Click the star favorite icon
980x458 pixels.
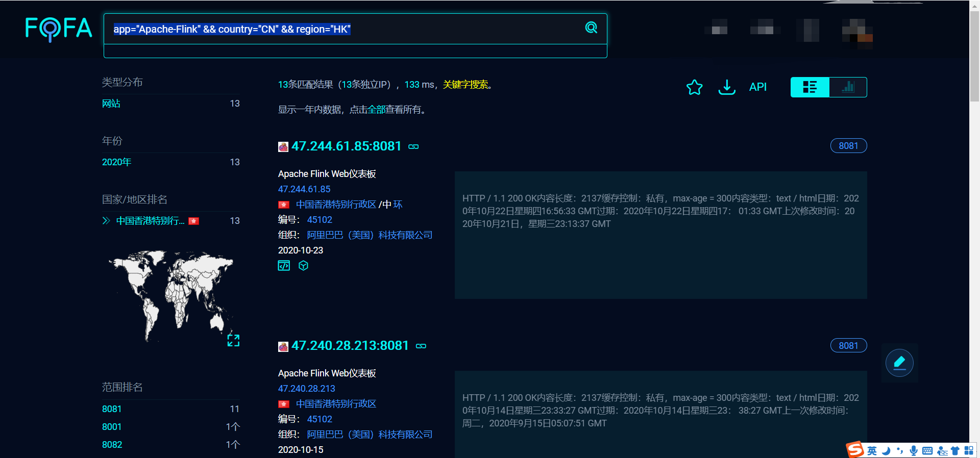coord(694,87)
